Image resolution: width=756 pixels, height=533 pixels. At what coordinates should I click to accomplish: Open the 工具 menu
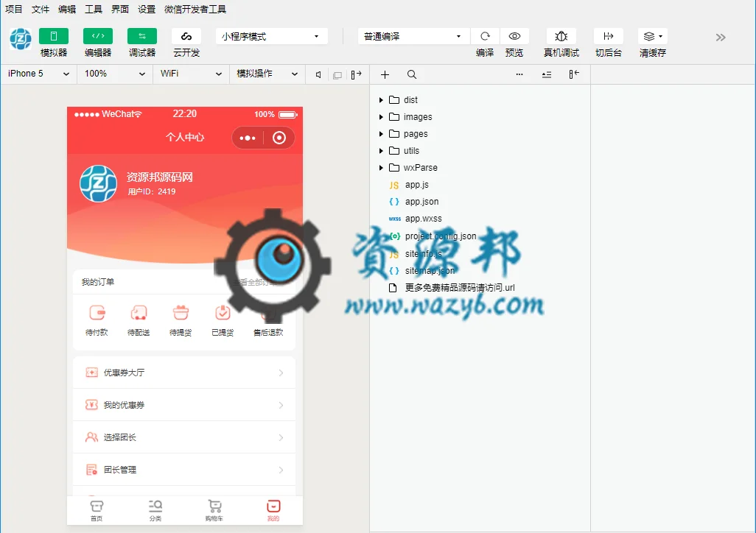[94, 9]
